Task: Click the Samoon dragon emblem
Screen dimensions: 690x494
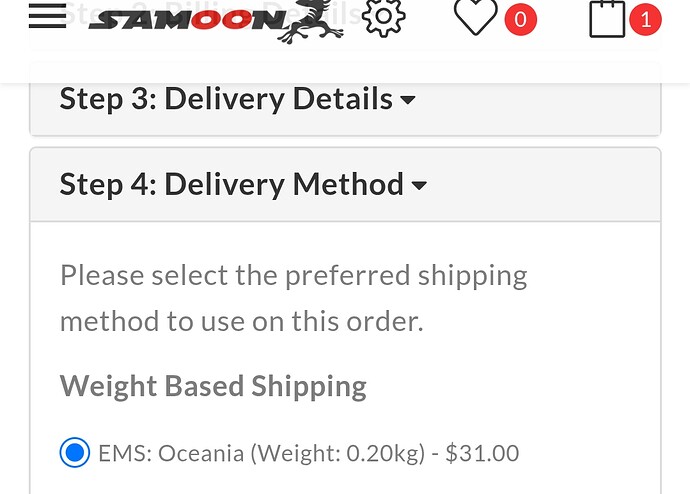Action: pyautogui.click(x=311, y=22)
